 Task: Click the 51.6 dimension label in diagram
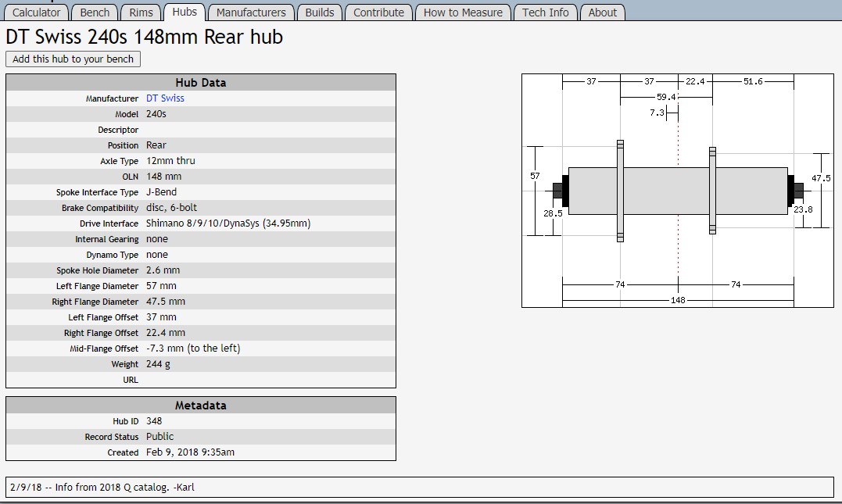(753, 81)
